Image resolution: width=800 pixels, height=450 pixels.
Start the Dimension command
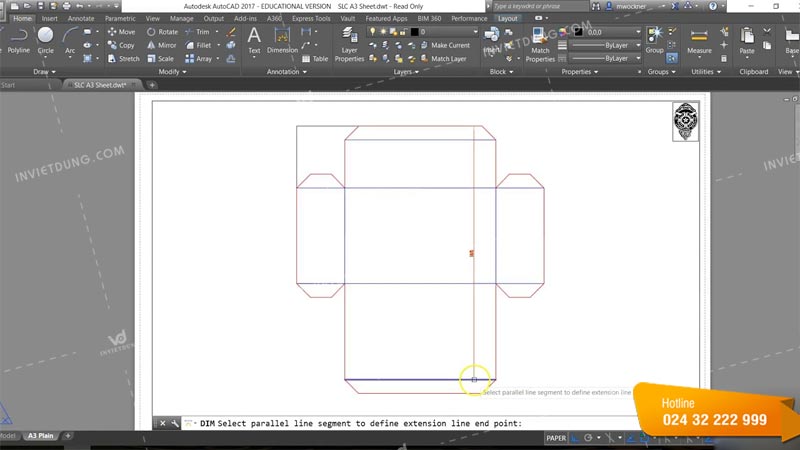282,41
